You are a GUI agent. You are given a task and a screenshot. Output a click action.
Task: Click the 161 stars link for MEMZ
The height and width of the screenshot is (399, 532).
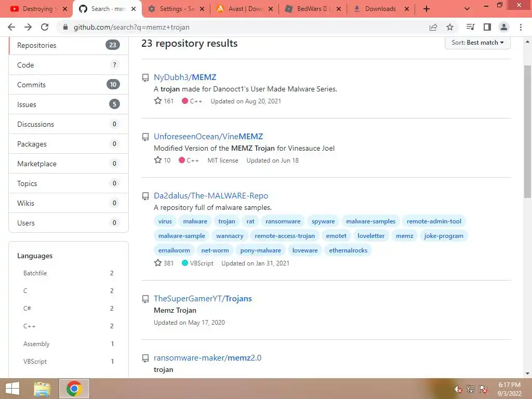click(x=164, y=101)
